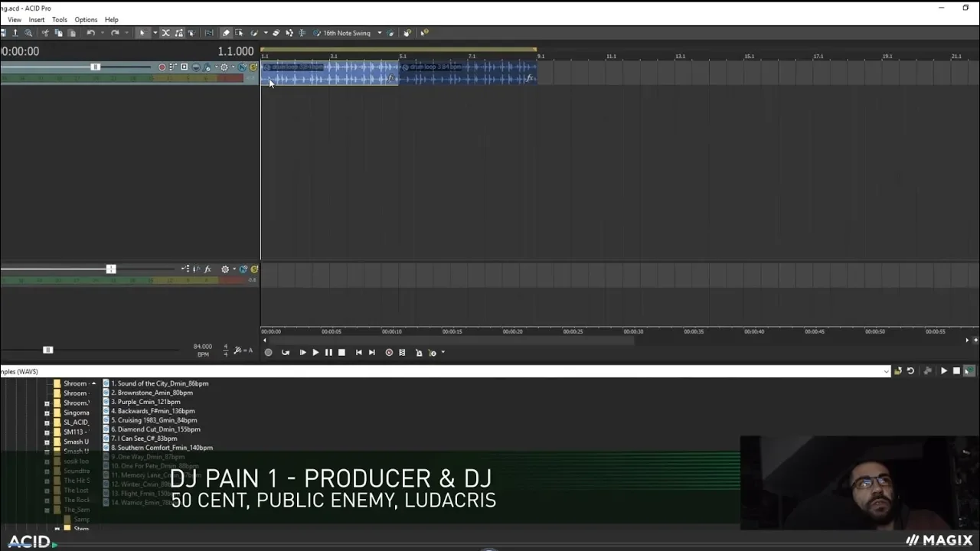The width and height of the screenshot is (980, 551).
Task: Open the Redo history dropdown arrow
Action: point(126,33)
